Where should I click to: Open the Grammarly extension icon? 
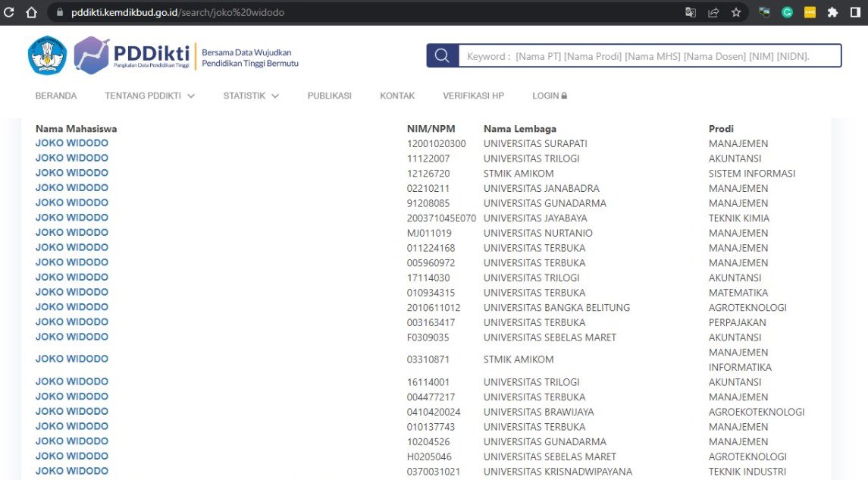pyautogui.click(x=787, y=12)
